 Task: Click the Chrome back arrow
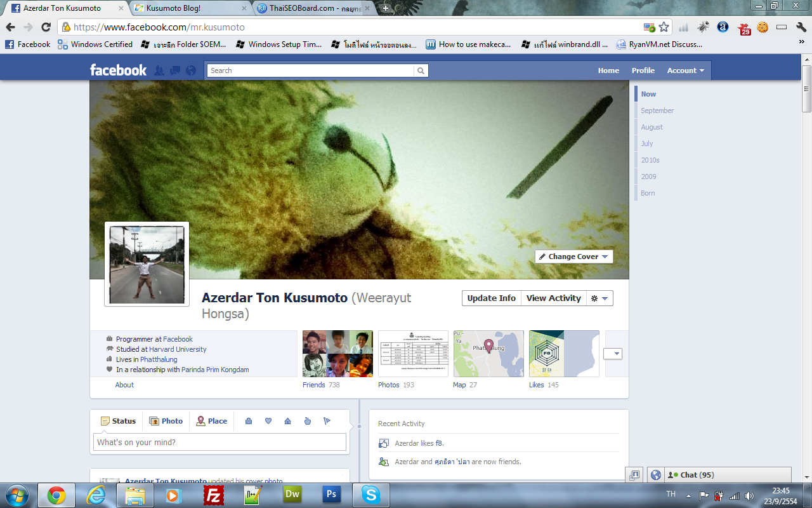pos(11,27)
